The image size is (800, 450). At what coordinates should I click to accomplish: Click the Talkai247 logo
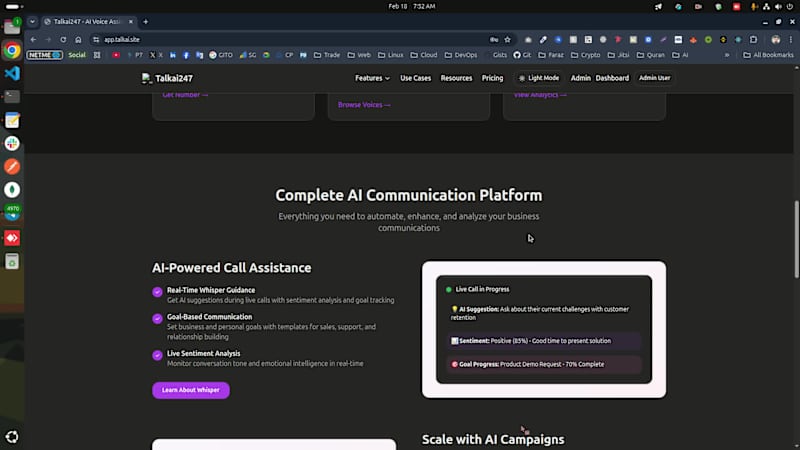coord(167,78)
